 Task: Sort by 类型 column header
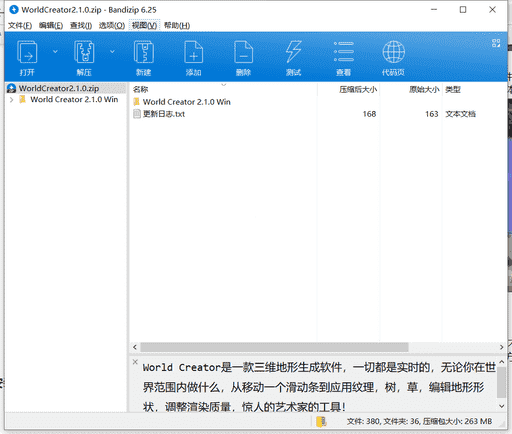click(453, 89)
